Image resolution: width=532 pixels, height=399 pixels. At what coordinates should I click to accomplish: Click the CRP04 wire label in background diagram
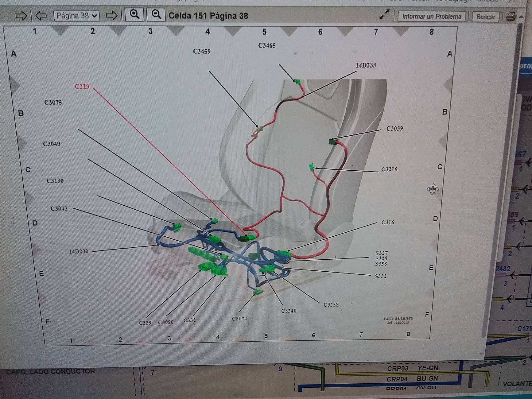(x=397, y=379)
